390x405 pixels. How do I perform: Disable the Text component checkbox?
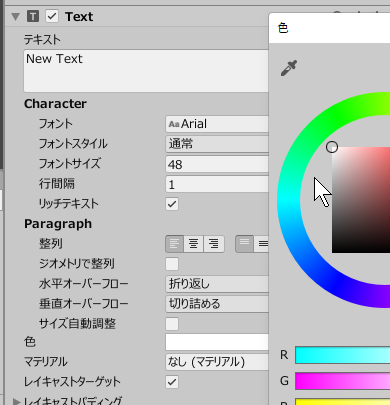tap(52, 16)
